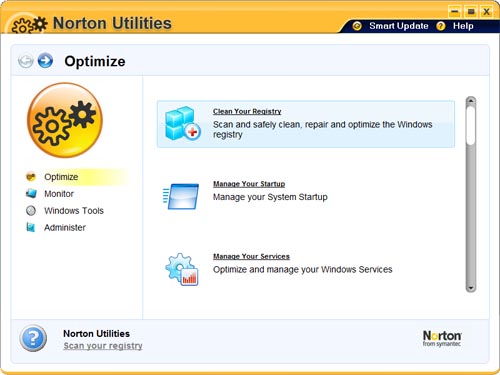
Task: Click the scrollbar down arrow
Action: click(471, 288)
